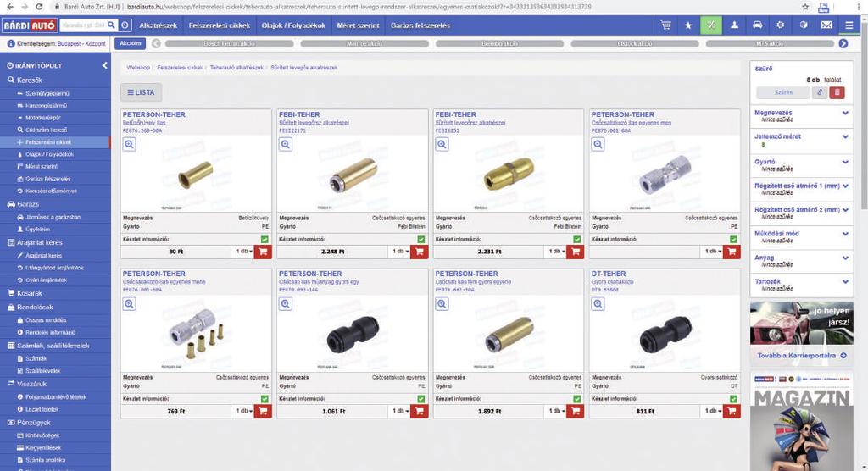Click the green percent discount icon
The image size is (868, 471).
[x=711, y=25]
